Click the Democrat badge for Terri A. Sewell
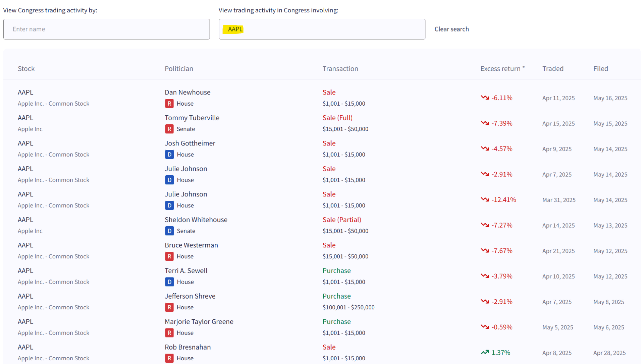Image resolution: width=644 pixels, height=364 pixels. coord(169,282)
